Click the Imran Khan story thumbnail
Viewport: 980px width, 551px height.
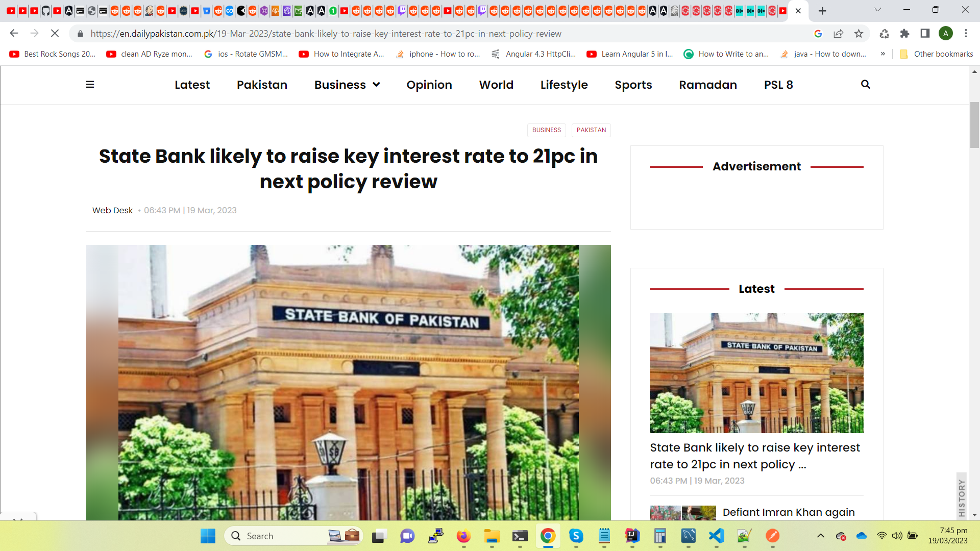[683, 513]
